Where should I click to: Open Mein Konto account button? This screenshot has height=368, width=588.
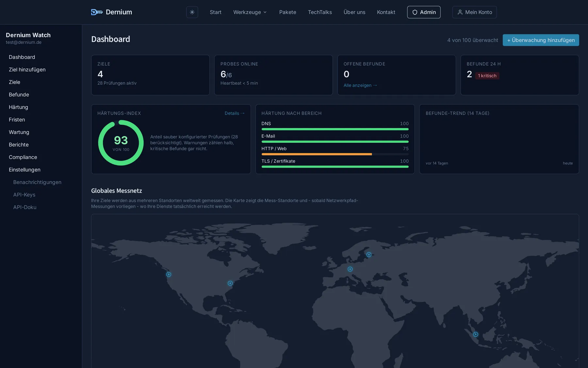pos(474,12)
